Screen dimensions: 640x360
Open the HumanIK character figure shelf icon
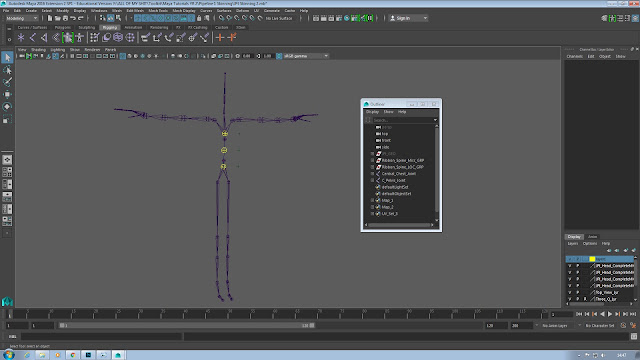80,38
